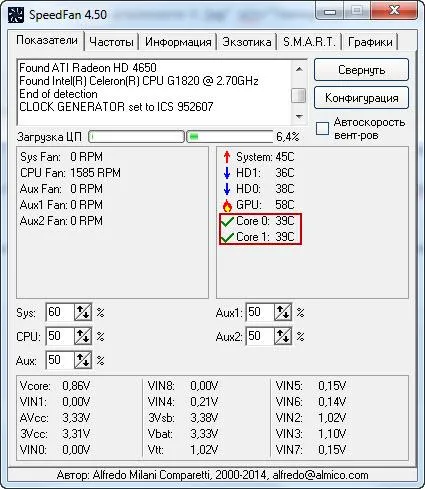Click the 'CPU Fan: 1585 RPM' reading
This screenshot has width=425, height=489.
[x=70, y=173]
